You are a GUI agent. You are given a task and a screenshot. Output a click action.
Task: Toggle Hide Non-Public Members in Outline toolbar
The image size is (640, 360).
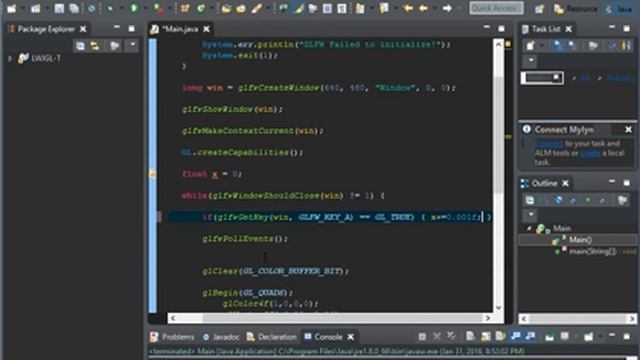pos(588,200)
